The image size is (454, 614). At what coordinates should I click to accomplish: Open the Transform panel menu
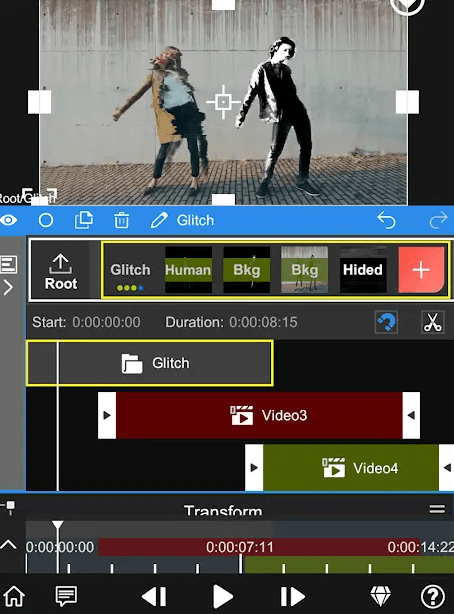point(437,509)
